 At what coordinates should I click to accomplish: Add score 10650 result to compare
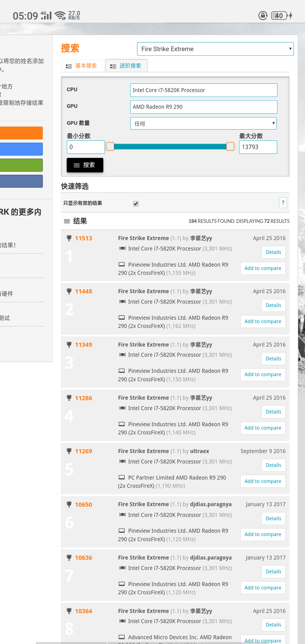[x=263, y=534]
